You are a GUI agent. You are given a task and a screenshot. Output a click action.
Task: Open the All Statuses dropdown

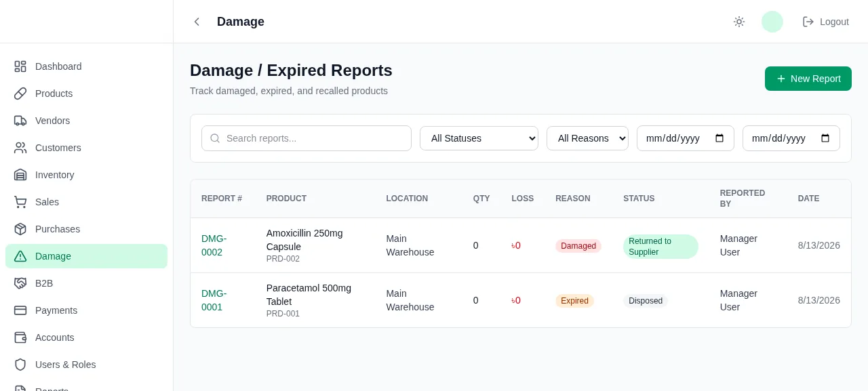479,138
